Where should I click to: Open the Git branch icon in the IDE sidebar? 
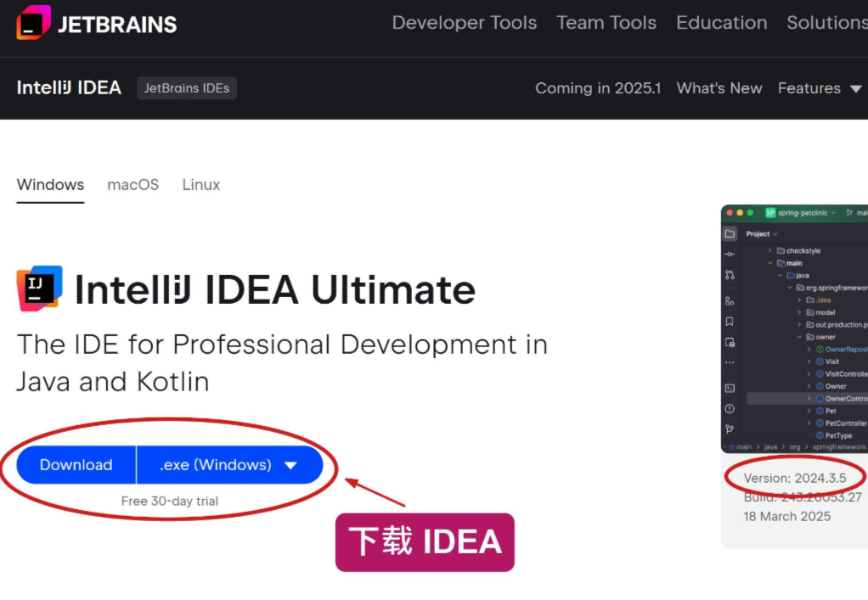pos(730,429)
